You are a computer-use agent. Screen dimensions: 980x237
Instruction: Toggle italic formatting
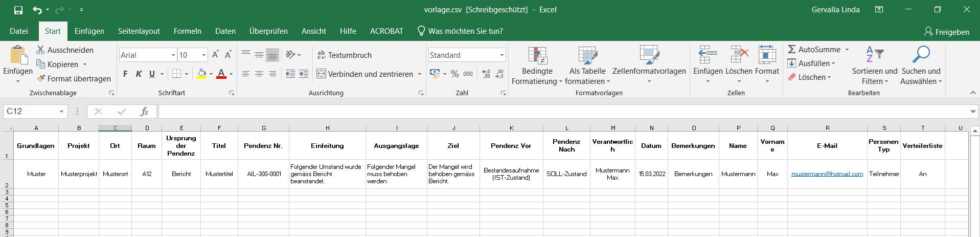[x=139, y=74]
